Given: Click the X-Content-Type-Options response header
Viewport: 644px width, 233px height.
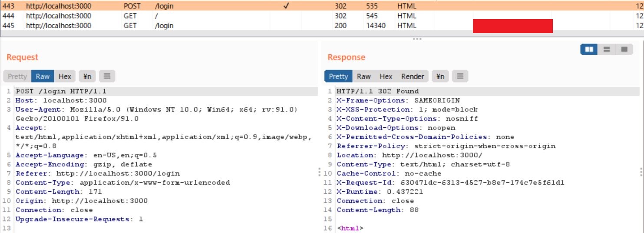Looking at the screenshot, I should coord(407,119).
